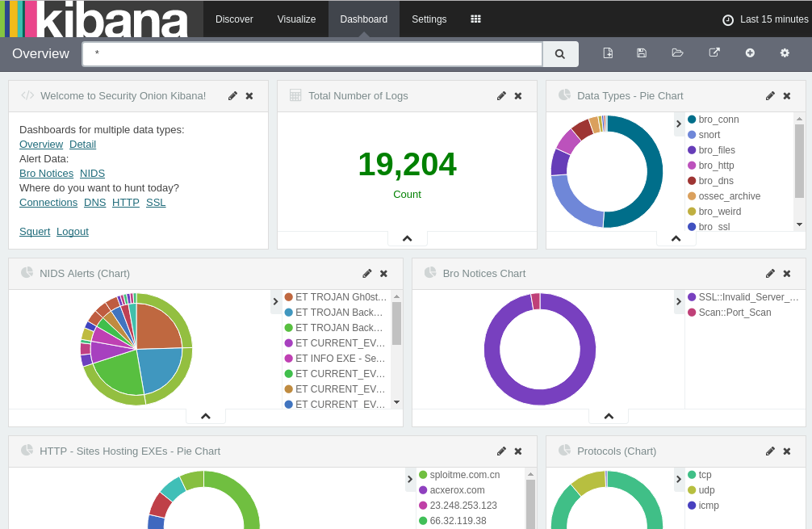The image size is (812, 529).
Task: Click the Squert link
Action: [x=35, y=231]
